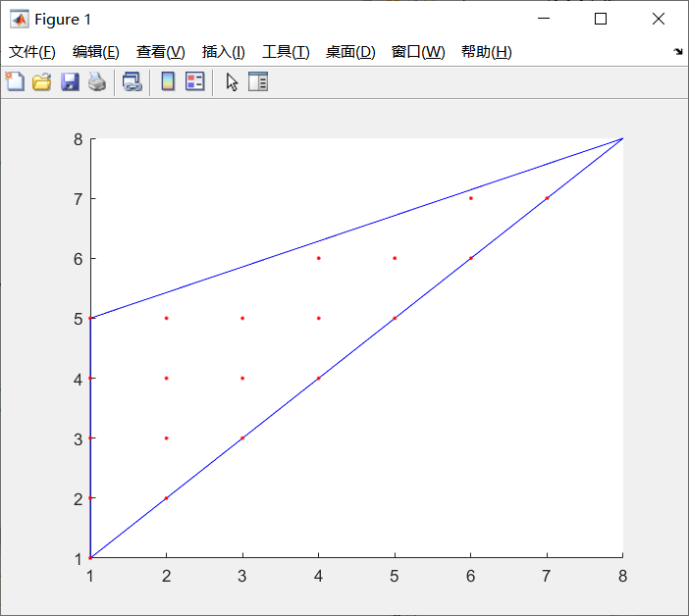Open the Property Inspector icon
Screen dimensions: 689x616
pos(258,81)
